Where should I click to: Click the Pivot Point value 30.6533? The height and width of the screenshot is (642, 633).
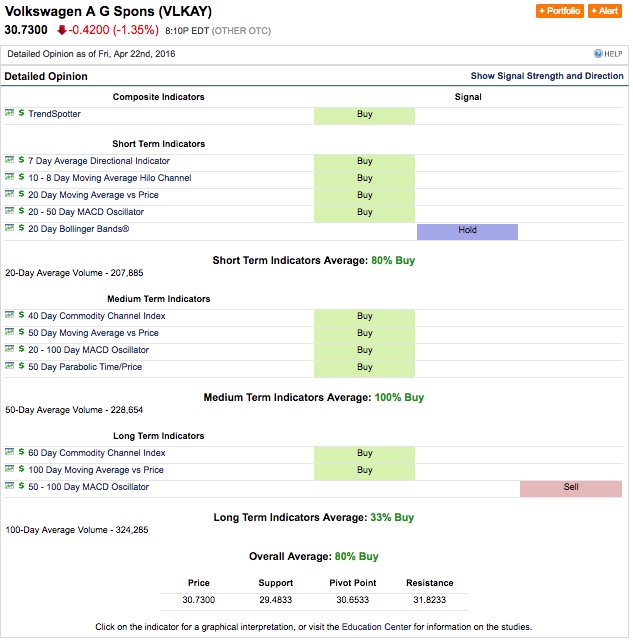353,600
